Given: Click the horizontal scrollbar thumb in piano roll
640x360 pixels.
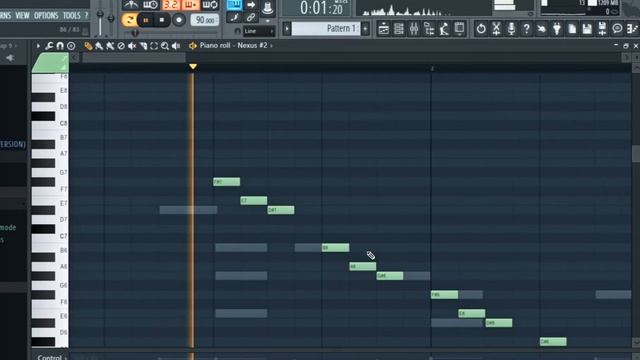Looking at the screenshot, I should [x=134, y=58].
